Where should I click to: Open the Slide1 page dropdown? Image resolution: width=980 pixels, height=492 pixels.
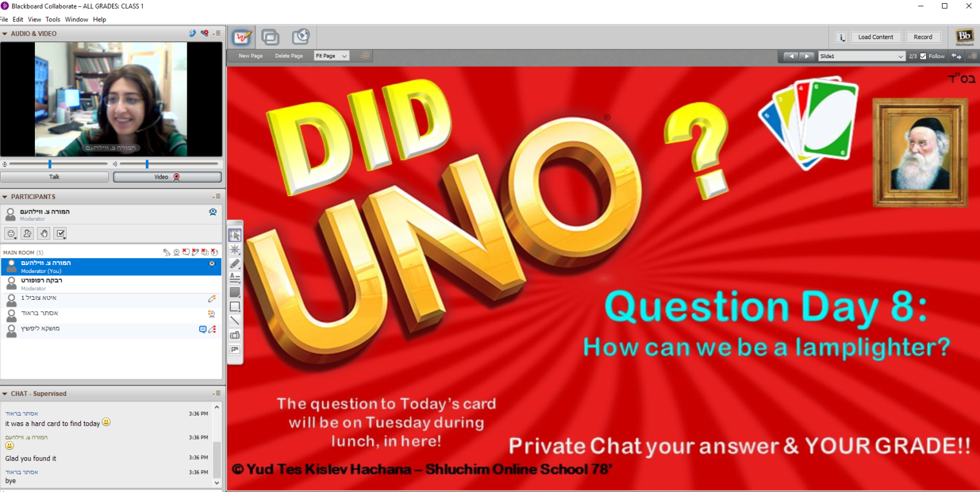pyautogui.click(x=861, y=56)
